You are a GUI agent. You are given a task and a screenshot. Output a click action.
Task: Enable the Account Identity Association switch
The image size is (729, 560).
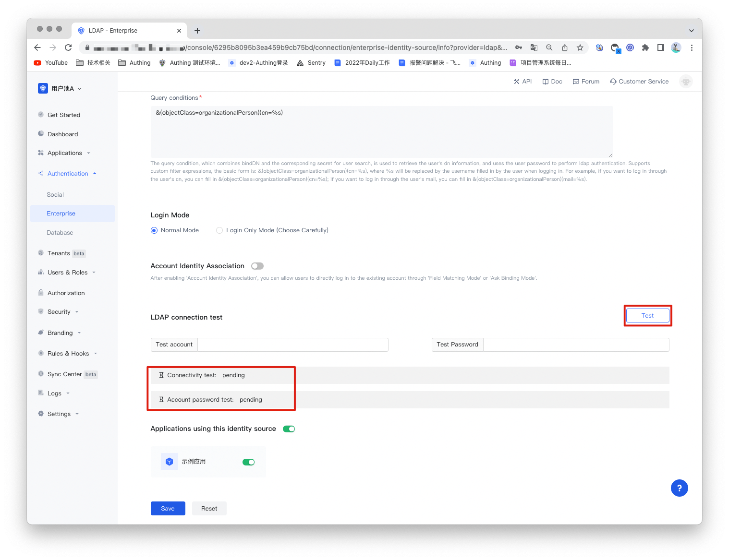[x=257, y=266]
